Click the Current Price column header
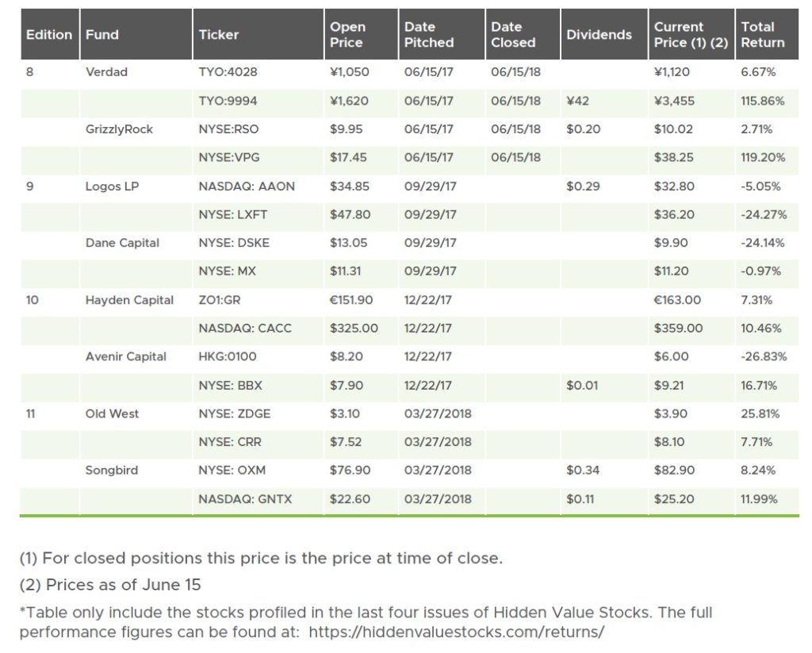The width and height of the screenshot is (812, 653). pyautogui.click(x=690, y=35)
